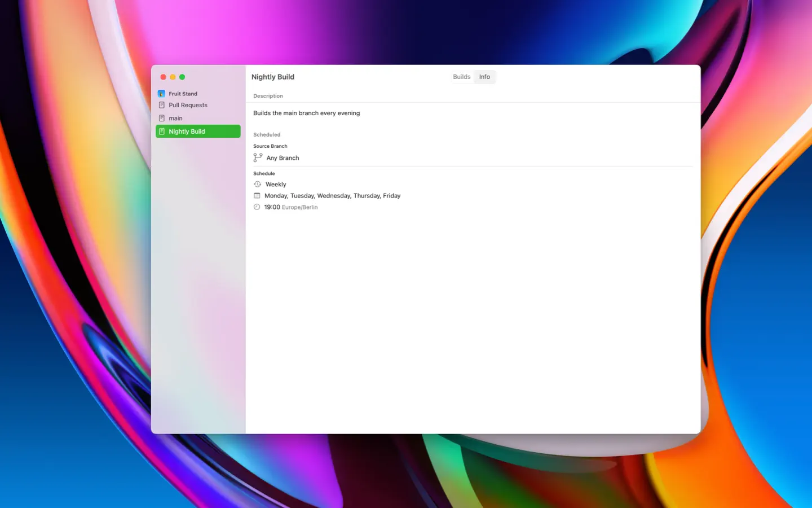Click the Weekly schedule value
The image size is (812, 508).
[276, 184]
